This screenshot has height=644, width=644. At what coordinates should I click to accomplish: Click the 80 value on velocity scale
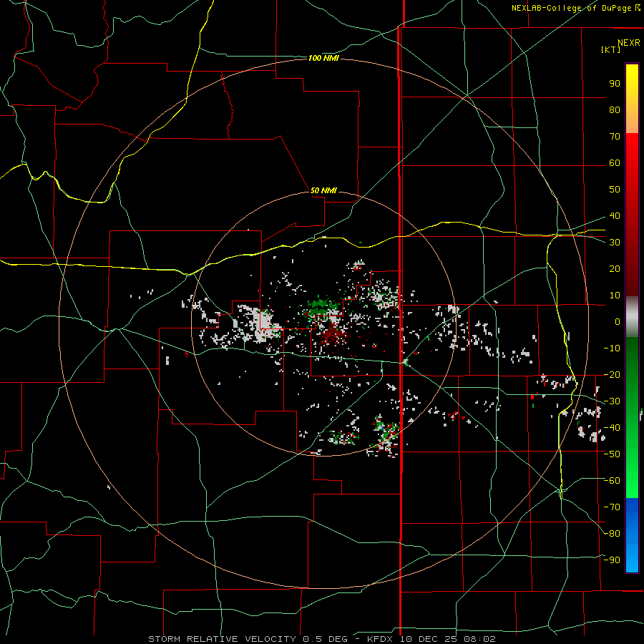615,110
